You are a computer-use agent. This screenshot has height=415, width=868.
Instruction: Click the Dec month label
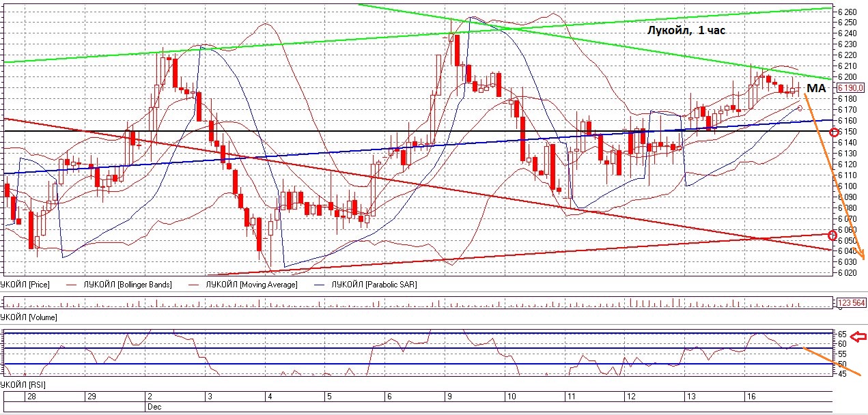[x=153, y=406]
